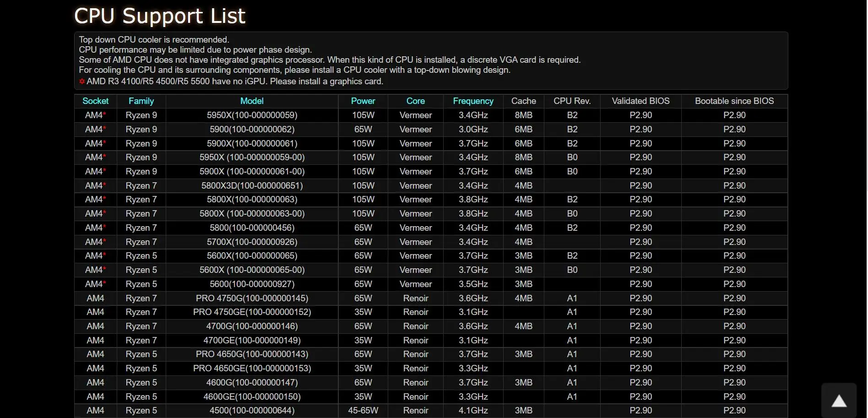Select model PRO 4750GE(100-000000152) cell
The image size is (868, 418).
tap(252, 312)
